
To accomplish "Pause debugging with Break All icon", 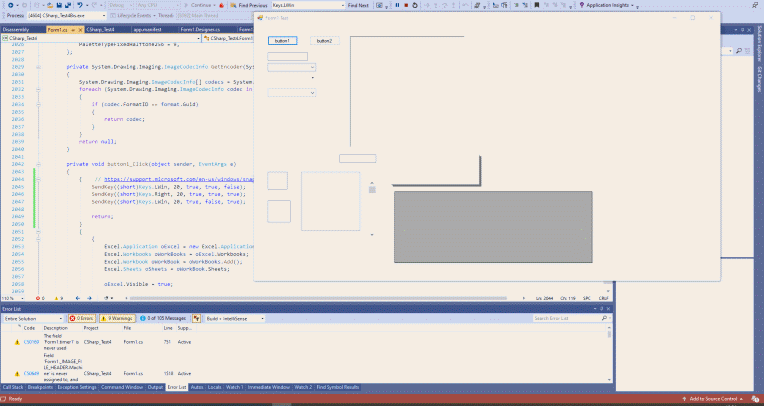I will (x=397, y=5).
